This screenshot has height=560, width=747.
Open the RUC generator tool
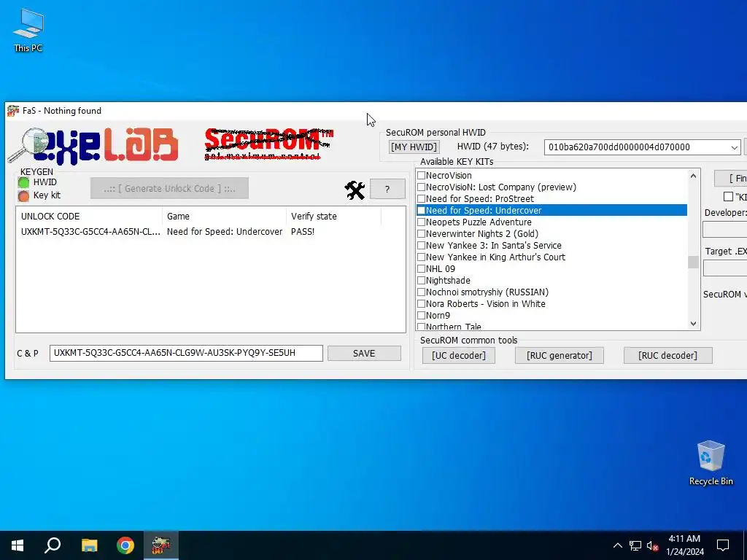pyautogui.click(x=560, y=356)
